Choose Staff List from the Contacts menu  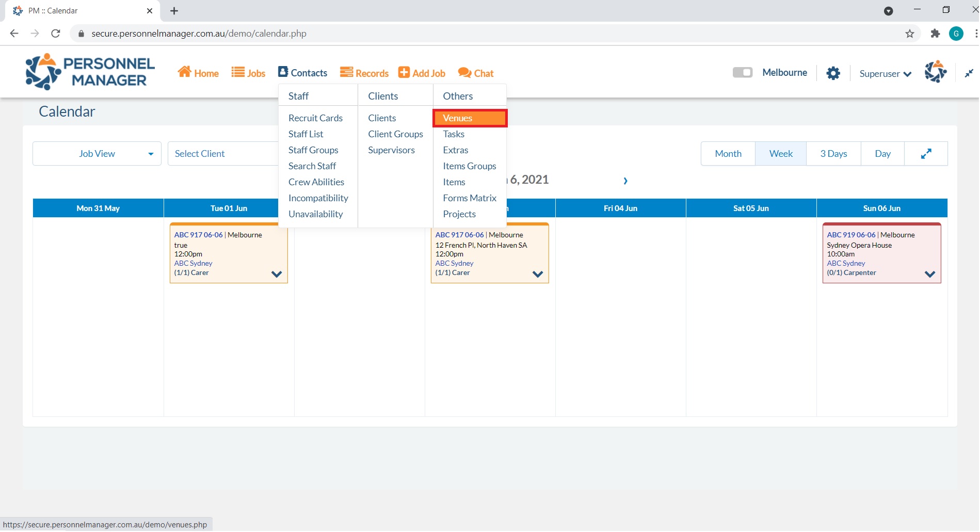point(306,134)
